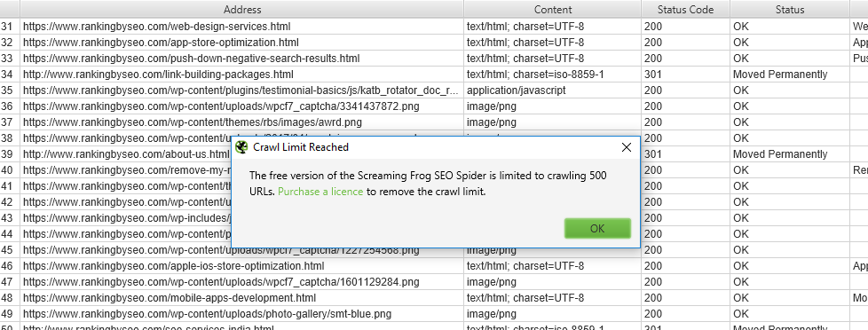Click Moved Permanently status in row 34
This screenshot has width=868, height=330.
coord(780,75)
